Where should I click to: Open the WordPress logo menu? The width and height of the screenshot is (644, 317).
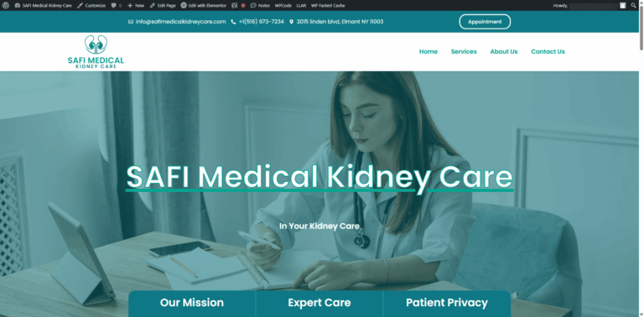click(x=6, y=5)
